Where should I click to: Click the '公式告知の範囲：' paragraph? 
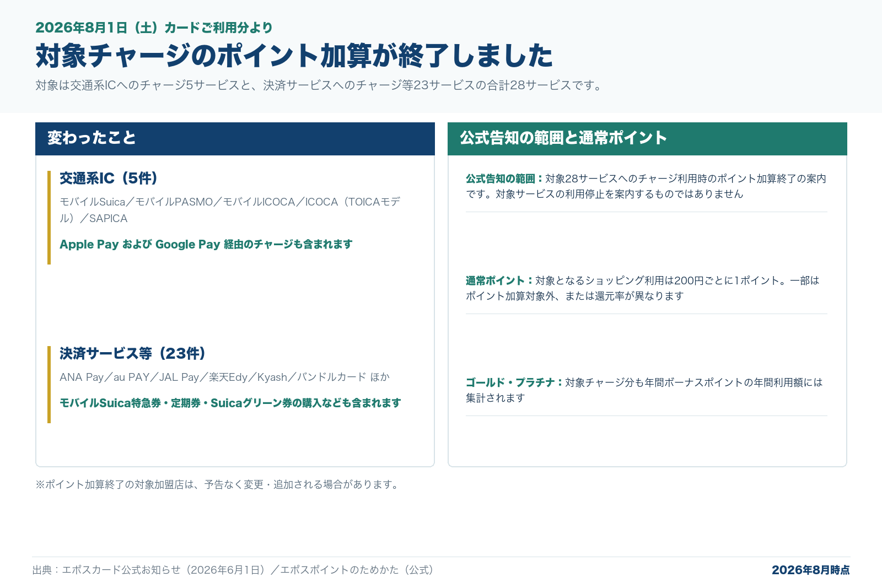click(646, 186)
